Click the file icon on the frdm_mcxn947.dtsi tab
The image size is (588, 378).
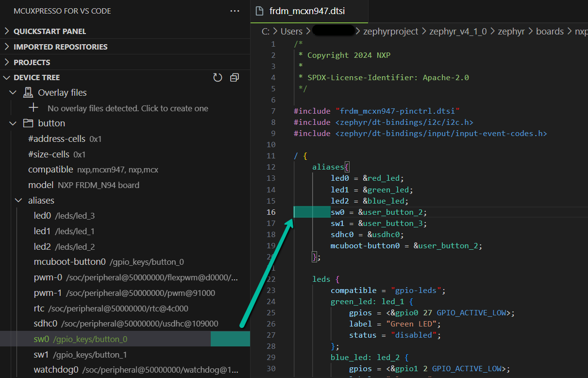pos(259,11)
